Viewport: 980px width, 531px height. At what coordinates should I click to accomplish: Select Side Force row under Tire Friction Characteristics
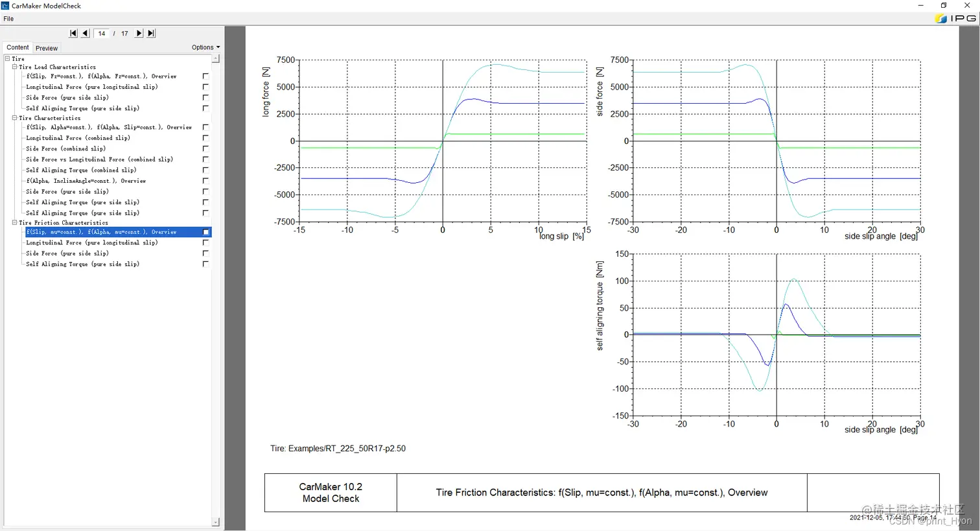67,254
